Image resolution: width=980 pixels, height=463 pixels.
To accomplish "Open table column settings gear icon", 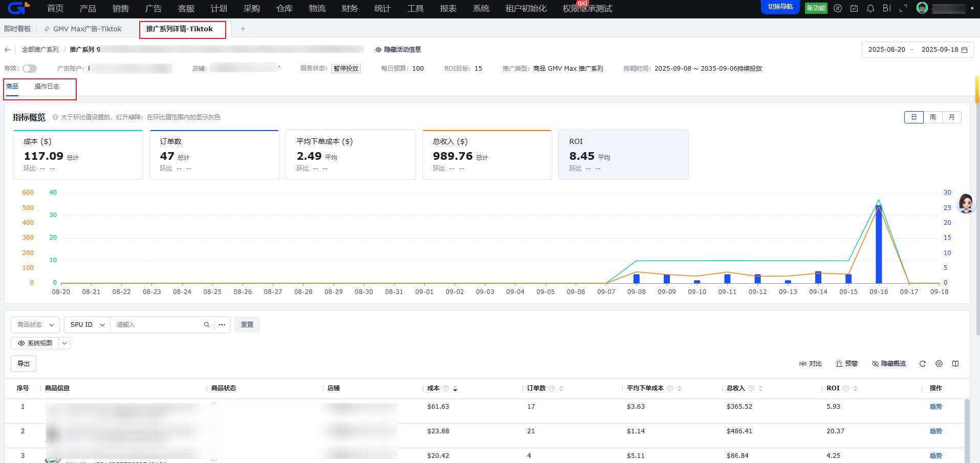I will (x=939, y=364).
